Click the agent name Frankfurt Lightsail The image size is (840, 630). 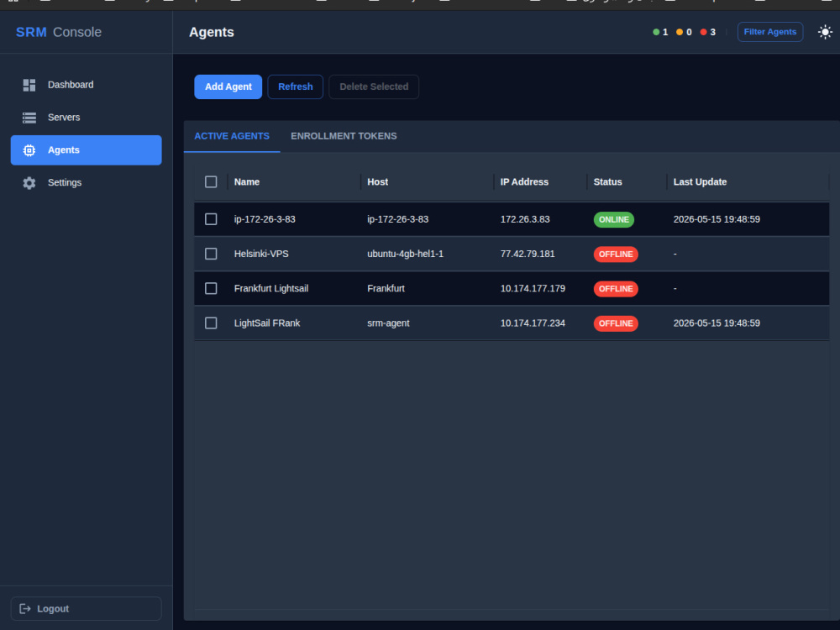click(271, 288)
